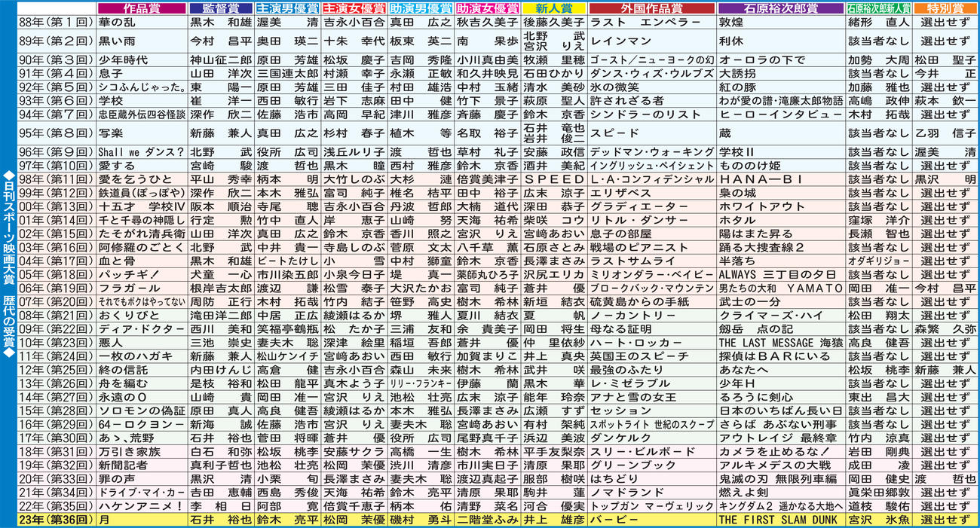
Task: Click the 監督賞 column header
Action: coord(220,8)
